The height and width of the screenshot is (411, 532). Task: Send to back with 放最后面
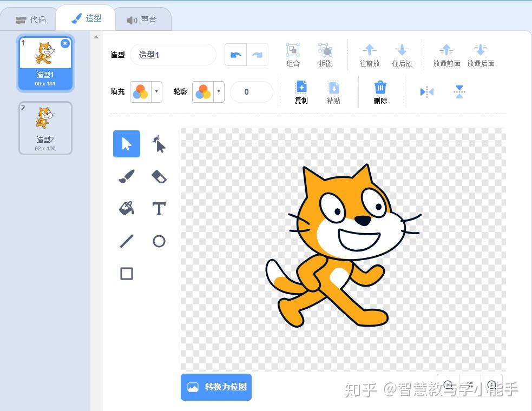tap(481, 55)
